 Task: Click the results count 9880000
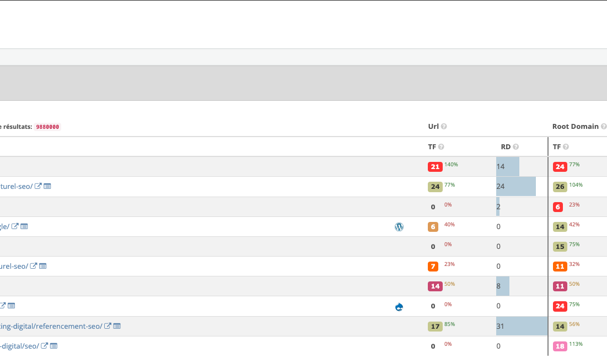click(x=47, y=127)
